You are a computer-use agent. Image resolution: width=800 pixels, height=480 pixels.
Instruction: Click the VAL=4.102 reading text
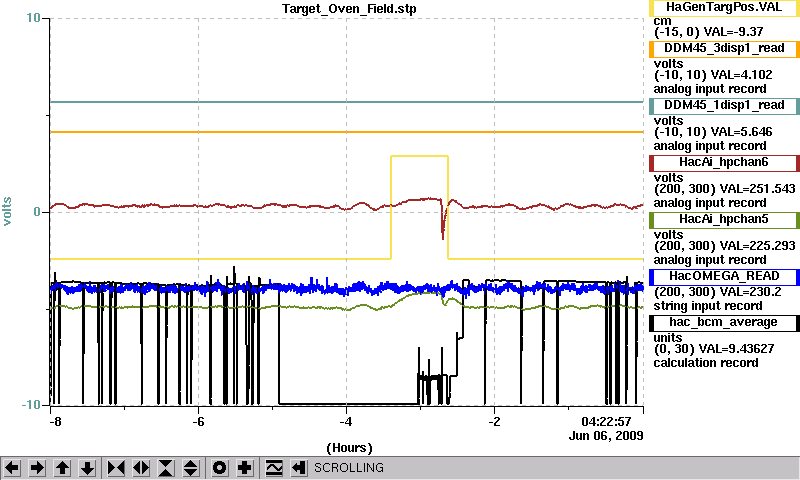741,74
